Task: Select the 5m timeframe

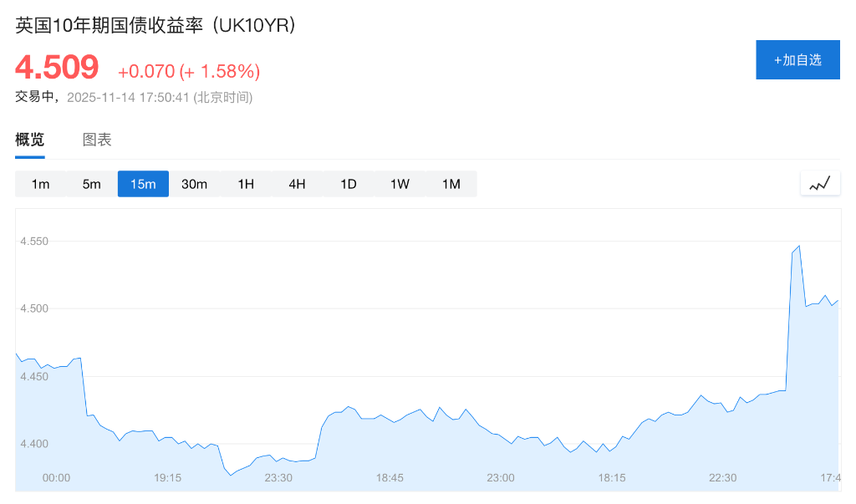Action: (x=91, y=184)
